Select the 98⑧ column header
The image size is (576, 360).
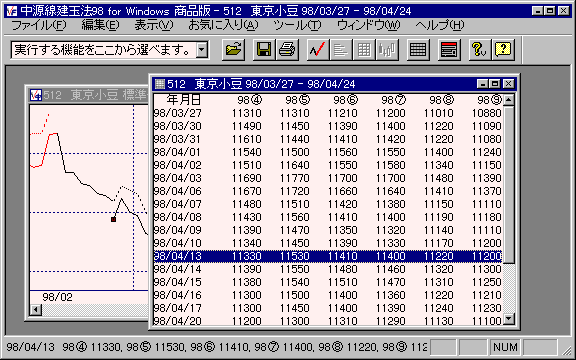point(442,100)
